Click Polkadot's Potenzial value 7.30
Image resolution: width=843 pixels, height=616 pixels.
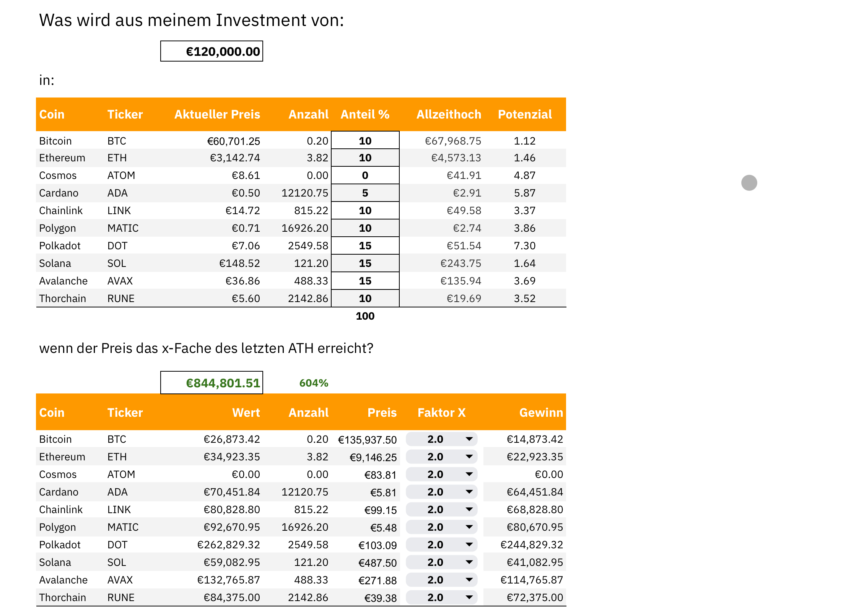pos(524,246)
